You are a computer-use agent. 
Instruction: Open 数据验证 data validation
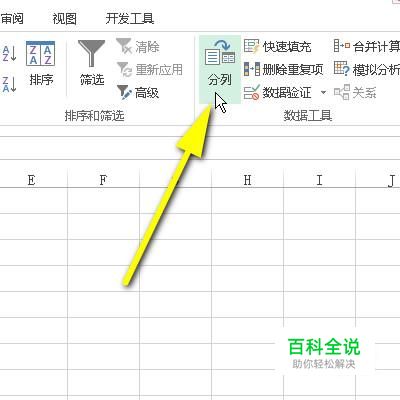click(x=278, y=92)
